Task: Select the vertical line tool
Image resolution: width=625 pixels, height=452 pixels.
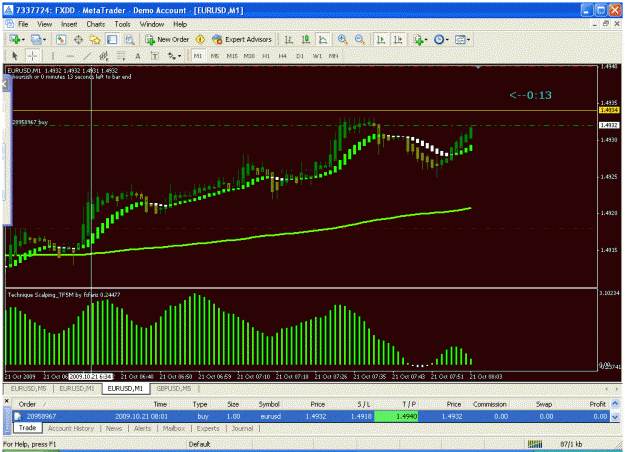Action: click(53, 56)
